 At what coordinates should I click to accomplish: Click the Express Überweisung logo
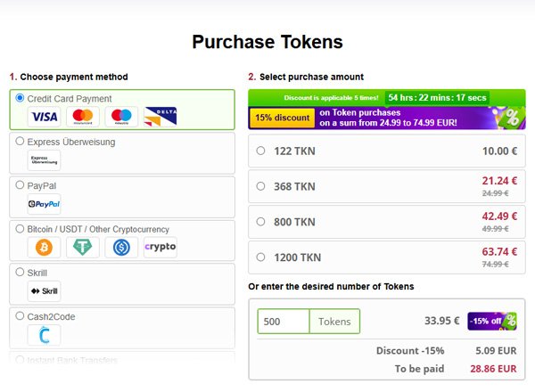pyautogui.click(x=44, y=160)
